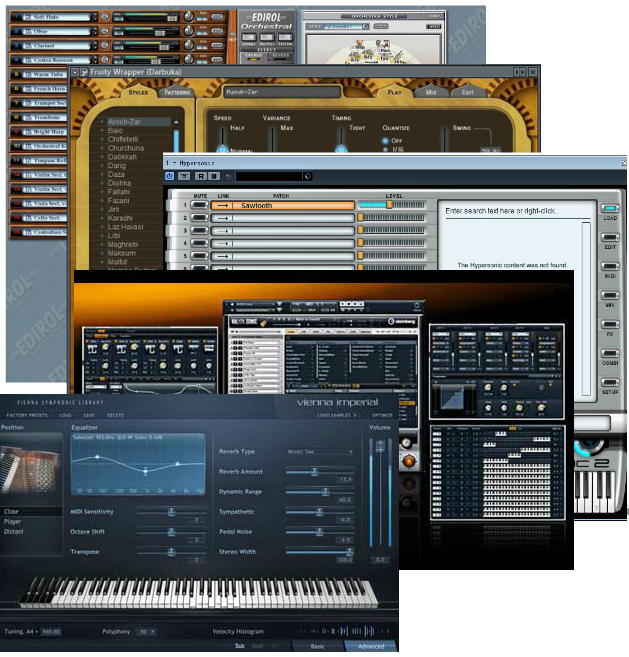Mute Hypersonic slot 2
The image size is (629, 657).
pyautogui.click(x=199, y=217)
